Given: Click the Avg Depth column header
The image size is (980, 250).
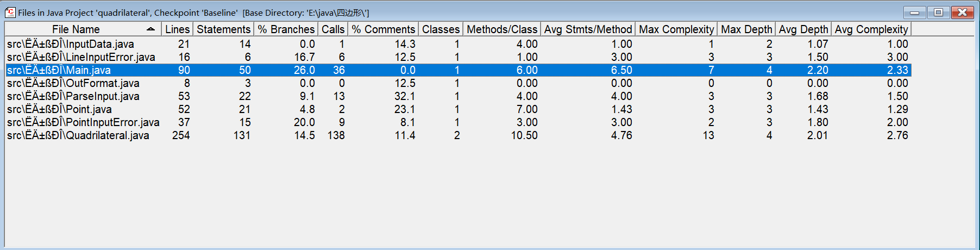Looking at the screenshot, I should click(x=803, y=29).
